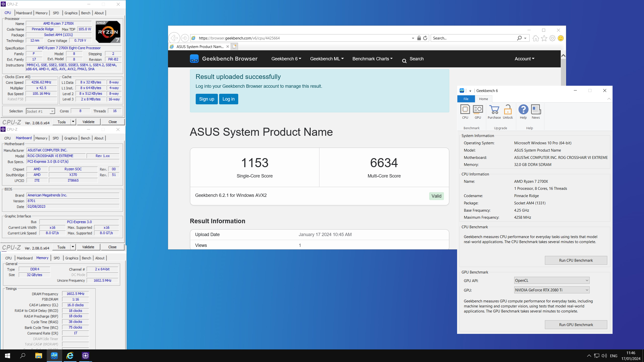Image resolution: width=644 pixels, height=362 pixels.
Task: Click the Valid badge on the result
Action: 436,196
